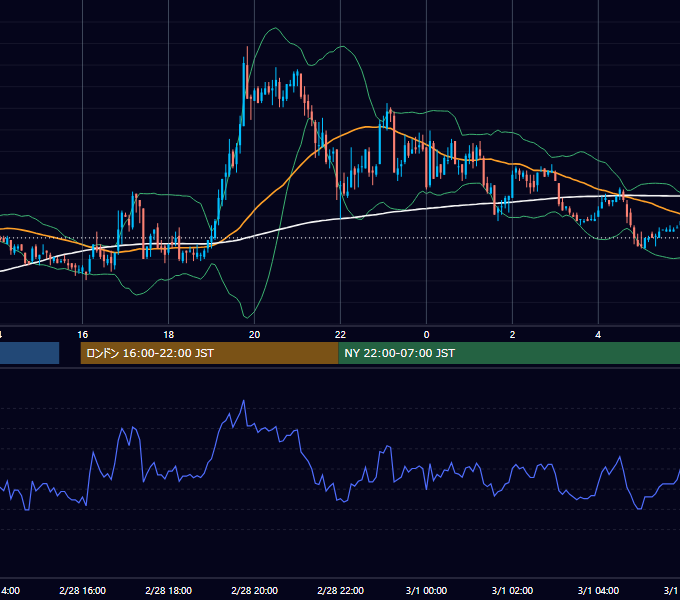Click the highest oscillator peak near 20:00

pyautogui.click(x=243, y=401)
